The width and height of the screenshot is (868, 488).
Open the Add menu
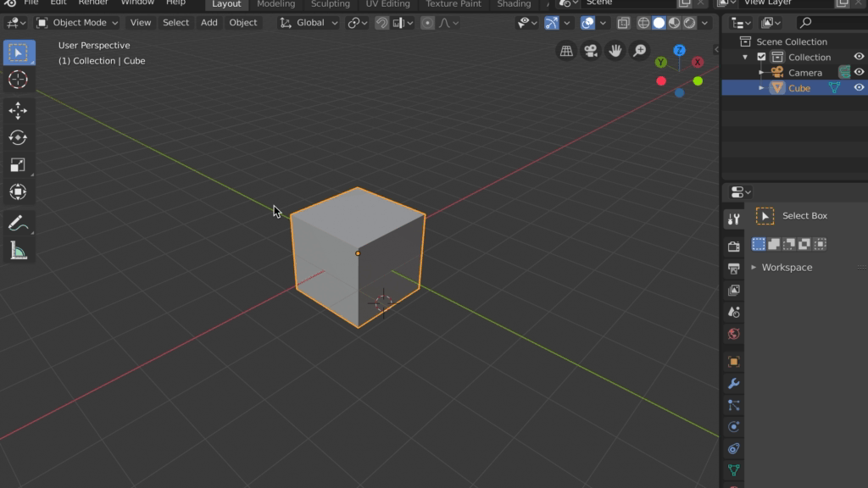(x=209, y=23)
